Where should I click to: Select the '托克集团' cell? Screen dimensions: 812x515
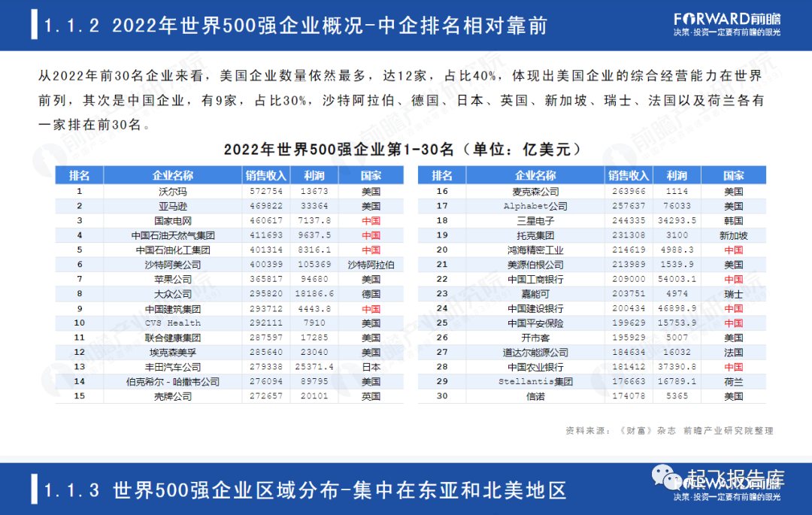pyautogui.click(x=535, y=235)
